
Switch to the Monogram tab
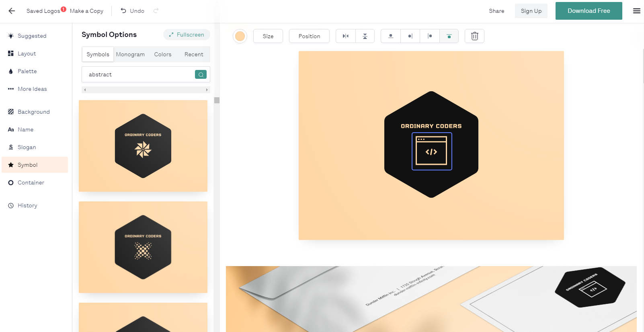pos(130,54)
